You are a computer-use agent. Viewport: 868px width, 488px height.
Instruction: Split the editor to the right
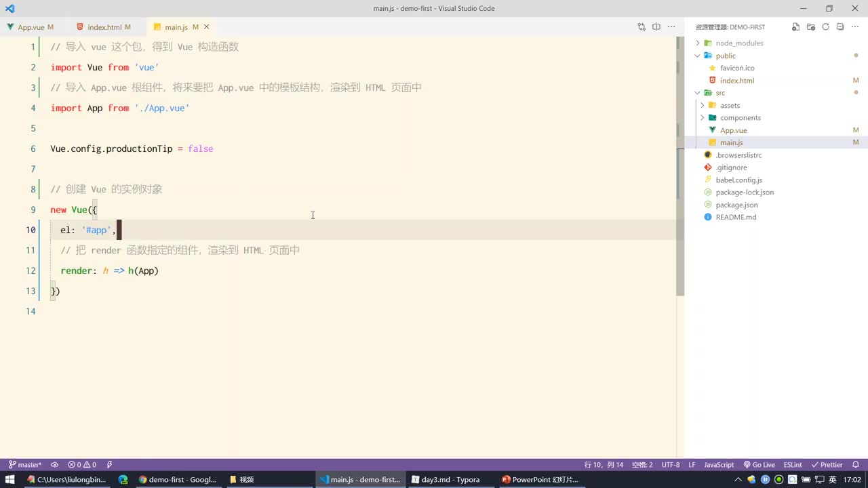656,27
